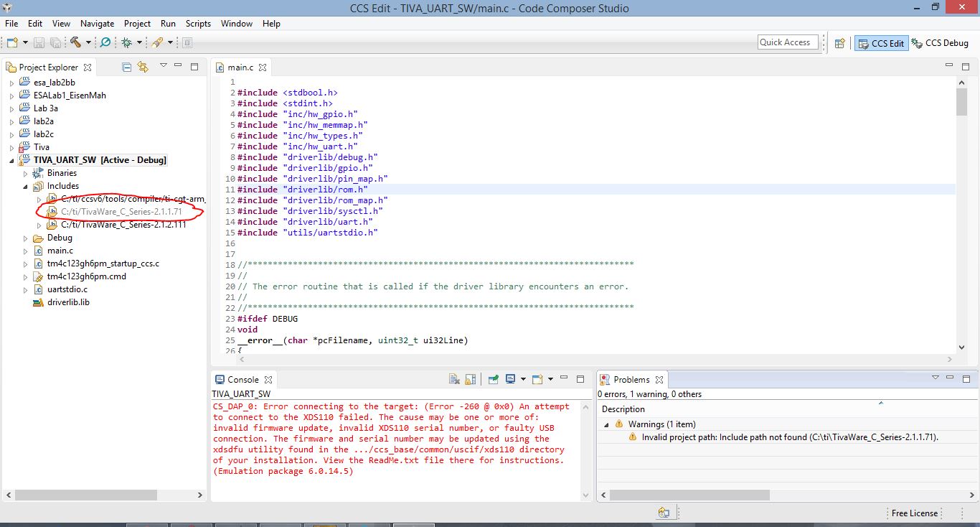Click the block selection mode toolbar icon
The height and width of the screenshot is (527, 980).
[187, 42]
